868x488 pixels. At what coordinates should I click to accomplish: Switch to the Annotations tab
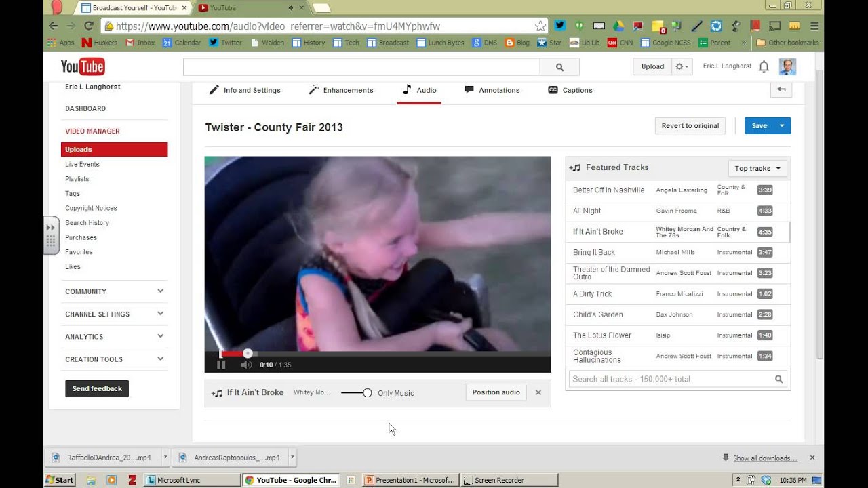pos(492,90)
